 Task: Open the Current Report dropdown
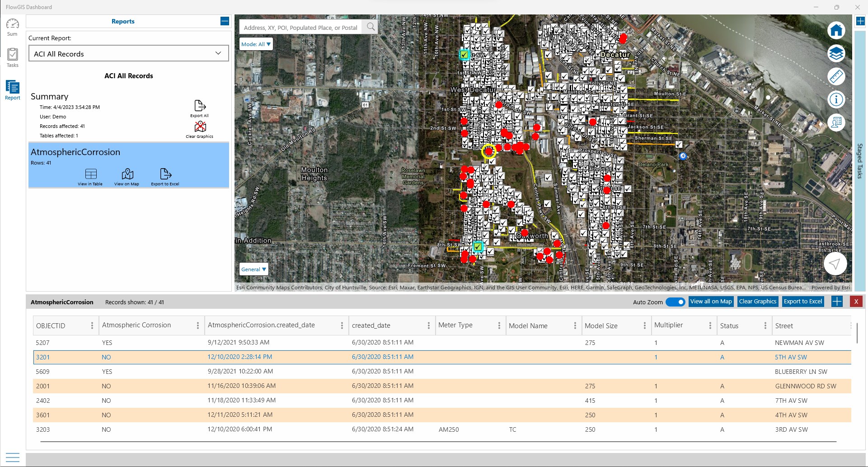(x=129, y=54)
